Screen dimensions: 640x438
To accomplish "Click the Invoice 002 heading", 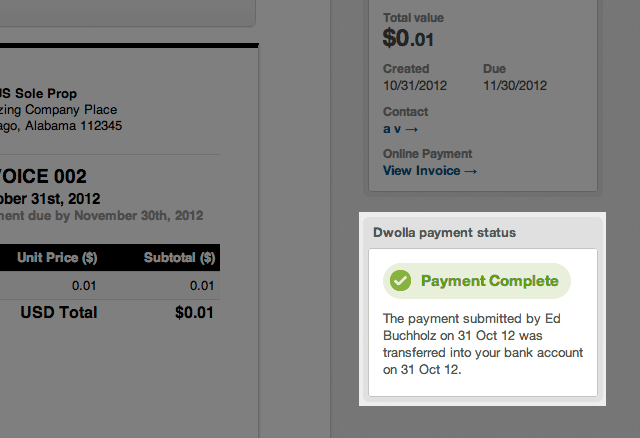I will coord(44,177).
